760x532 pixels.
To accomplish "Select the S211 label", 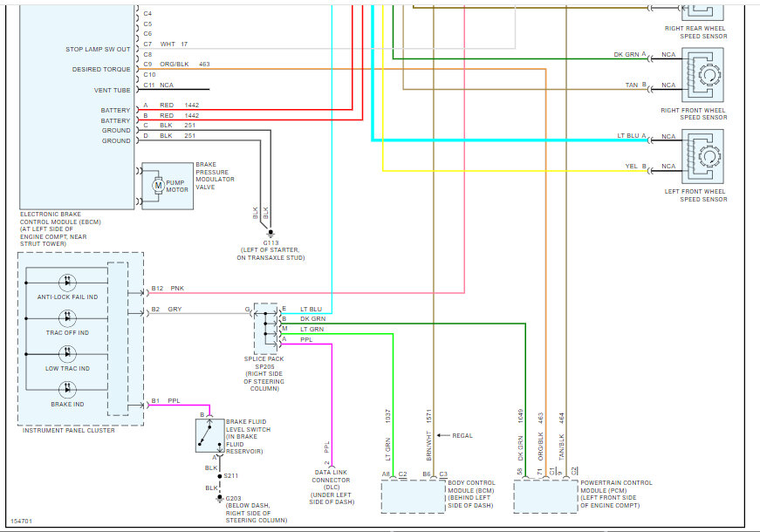I will click(x=231, y=476).
